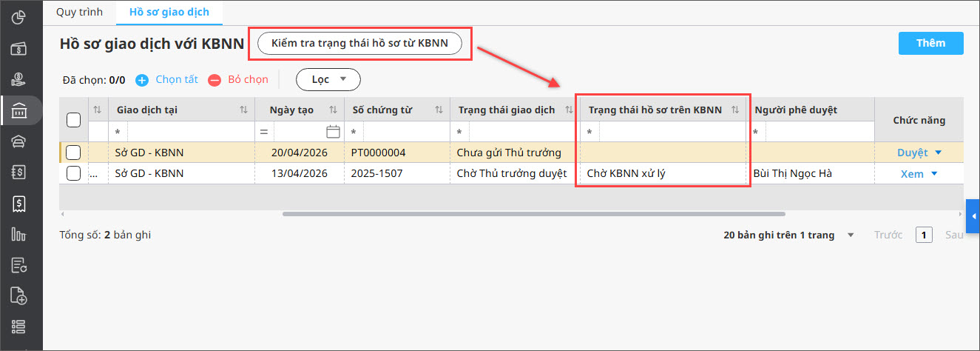Select the Hồ sơ giao dịch tab
This screenshot has height=351, width=980.
tap(169, 12)
